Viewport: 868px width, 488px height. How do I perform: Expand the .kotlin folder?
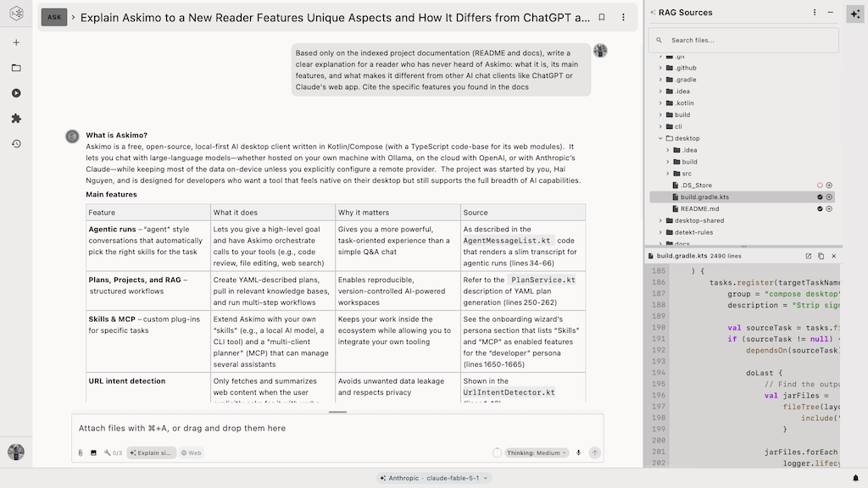pos(660,103)
